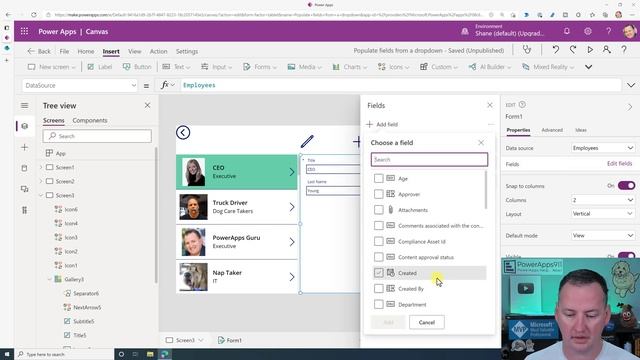Expand the formula bar chevron
This screenshot has height=360, width=640.
click(631, 85)
